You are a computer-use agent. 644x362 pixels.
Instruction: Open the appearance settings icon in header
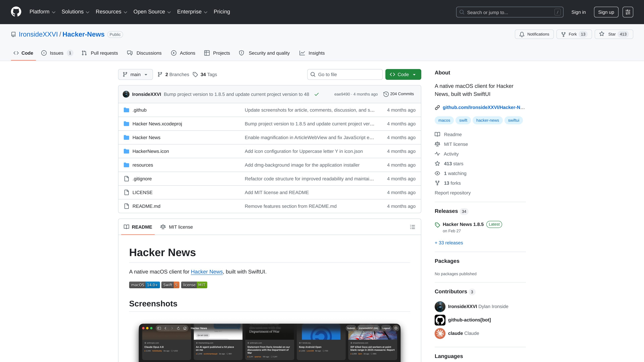pos(628,12)
